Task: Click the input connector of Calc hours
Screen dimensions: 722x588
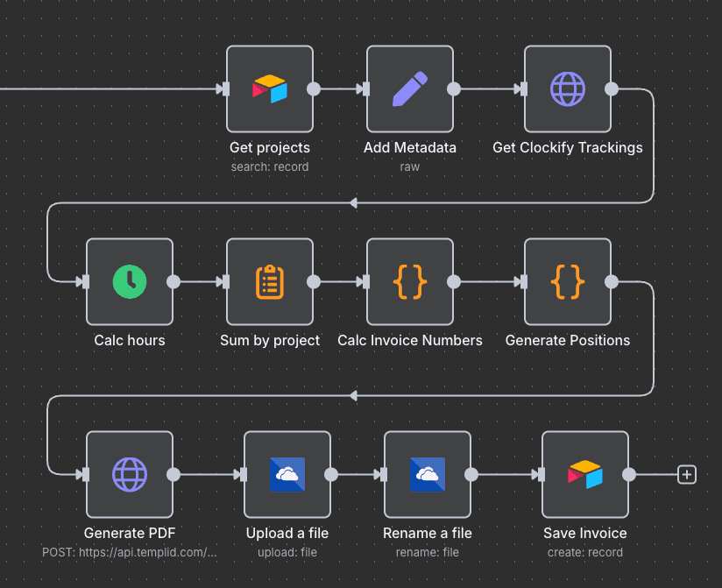Action: 86,282
